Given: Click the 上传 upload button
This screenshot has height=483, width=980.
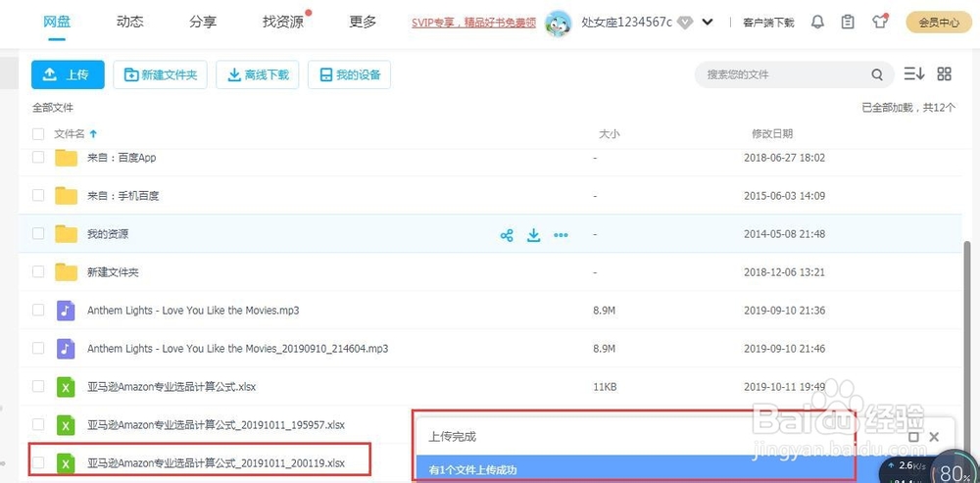Looking at the screenshot, I should 69,75.
